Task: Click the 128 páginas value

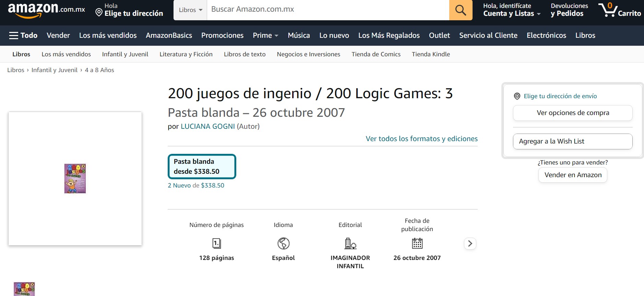Action: [x=217, y=258]
